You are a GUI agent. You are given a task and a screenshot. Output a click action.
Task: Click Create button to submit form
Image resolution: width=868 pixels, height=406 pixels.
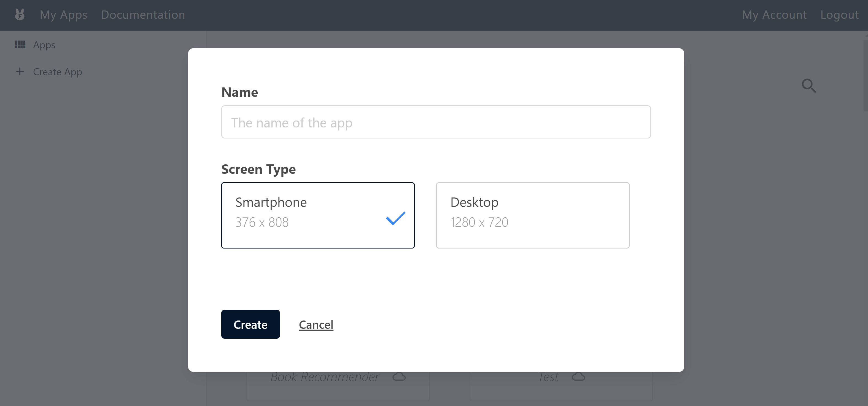coord(250,324)
